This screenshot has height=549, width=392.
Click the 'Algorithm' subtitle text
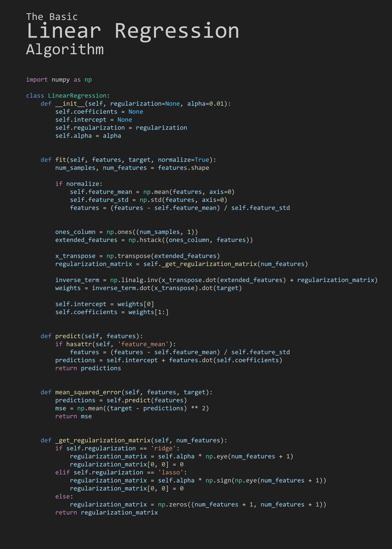point(64,49)
